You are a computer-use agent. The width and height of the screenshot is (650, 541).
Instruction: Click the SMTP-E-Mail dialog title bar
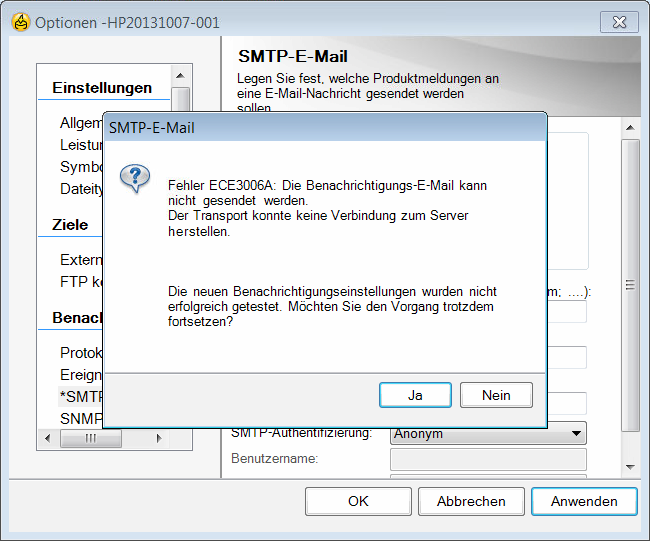click(325, 128)
